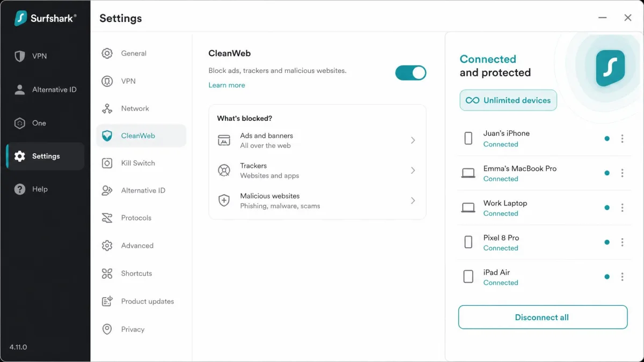644x362 pixels.
Task: Click the Network nodes icon
Action: coord(107,108)
